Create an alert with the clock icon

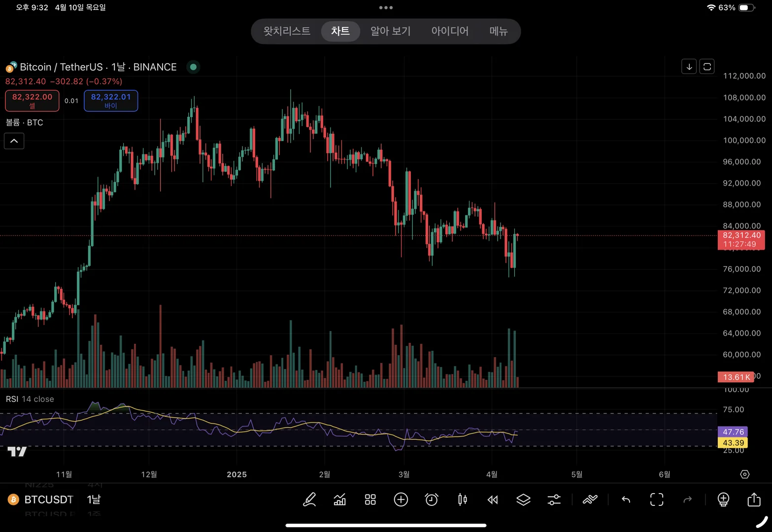tap(432, 499)
